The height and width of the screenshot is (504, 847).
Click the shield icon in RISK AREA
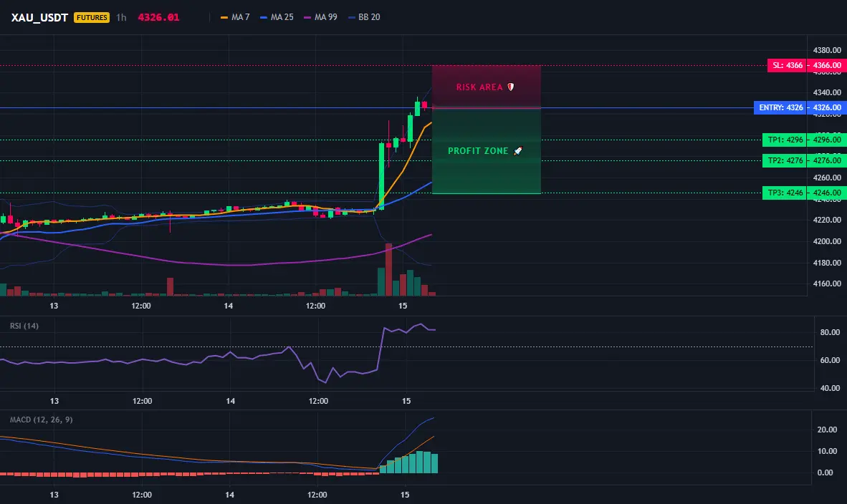(x=510, y=87)
